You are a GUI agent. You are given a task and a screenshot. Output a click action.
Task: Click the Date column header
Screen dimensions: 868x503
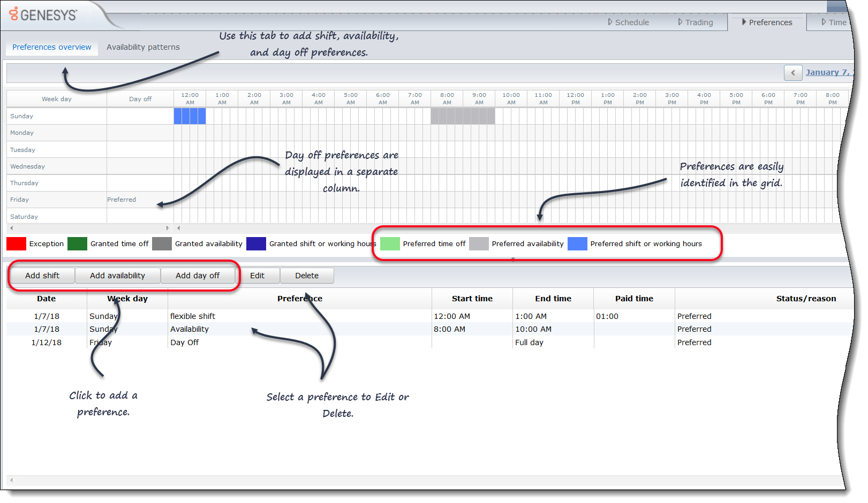click(x=47, y=299)
